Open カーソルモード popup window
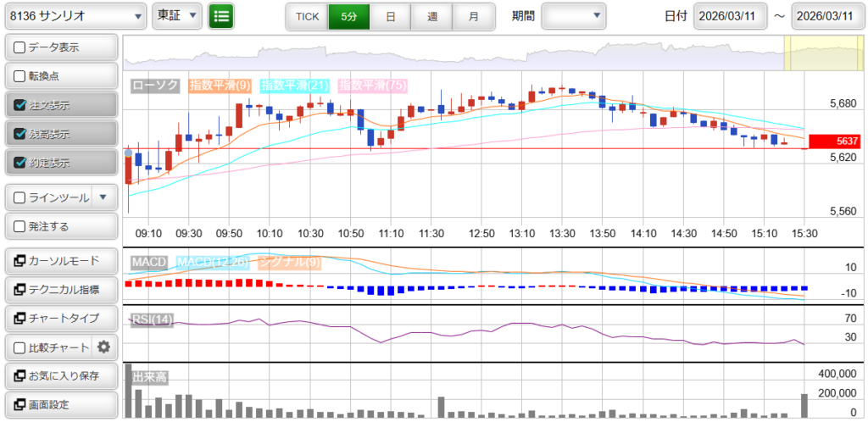This screenshot has height=422, width=868. point(59,260)
